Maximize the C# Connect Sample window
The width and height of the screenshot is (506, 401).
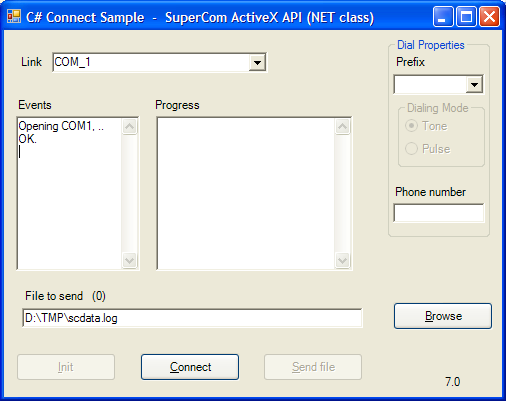click(x=466, y=17)
